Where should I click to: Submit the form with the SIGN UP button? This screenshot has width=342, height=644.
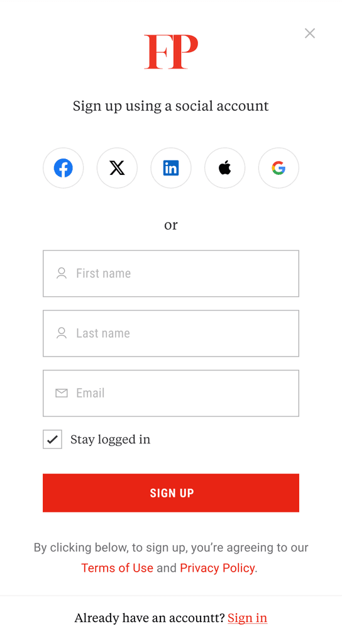tap(171, 493)
